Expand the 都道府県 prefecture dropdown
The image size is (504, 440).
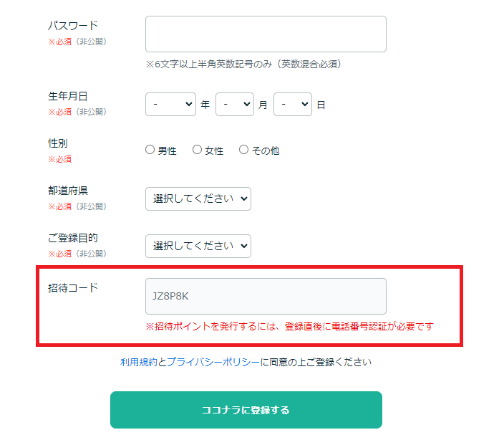point(198,199)
